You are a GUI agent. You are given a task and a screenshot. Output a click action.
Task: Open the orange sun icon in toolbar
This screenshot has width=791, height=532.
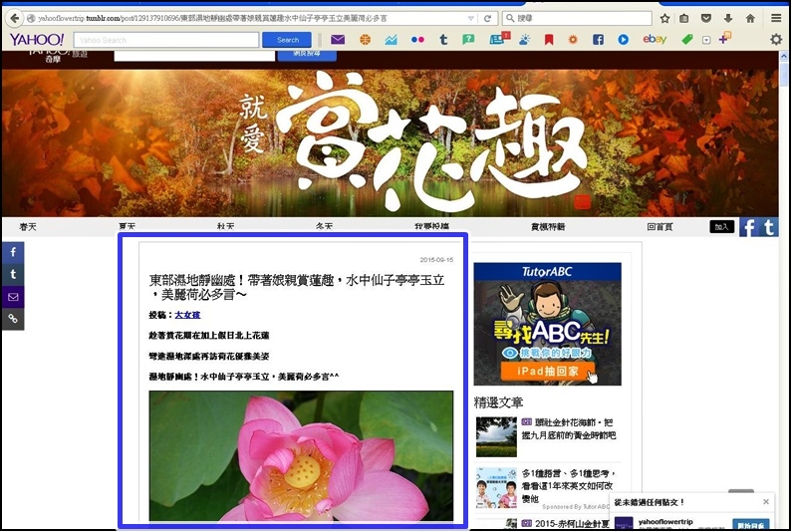pyautogui.click(x=573, y=39)
